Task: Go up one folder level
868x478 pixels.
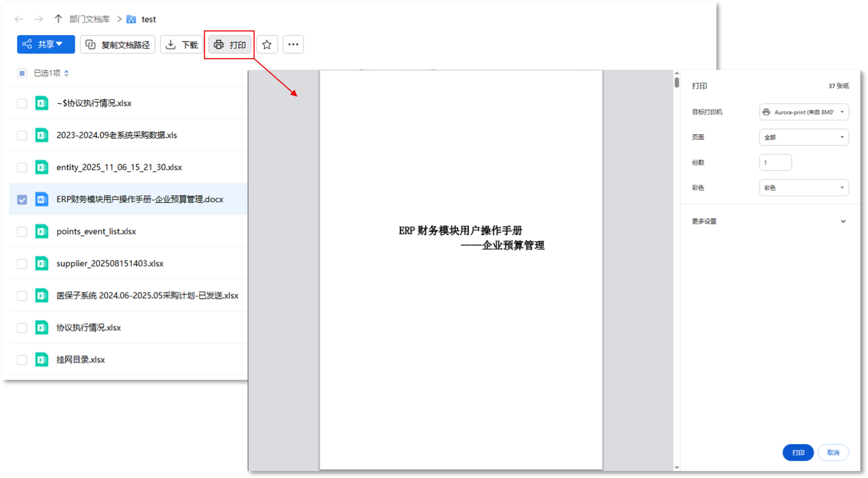Action: click(x=58, y=19)
